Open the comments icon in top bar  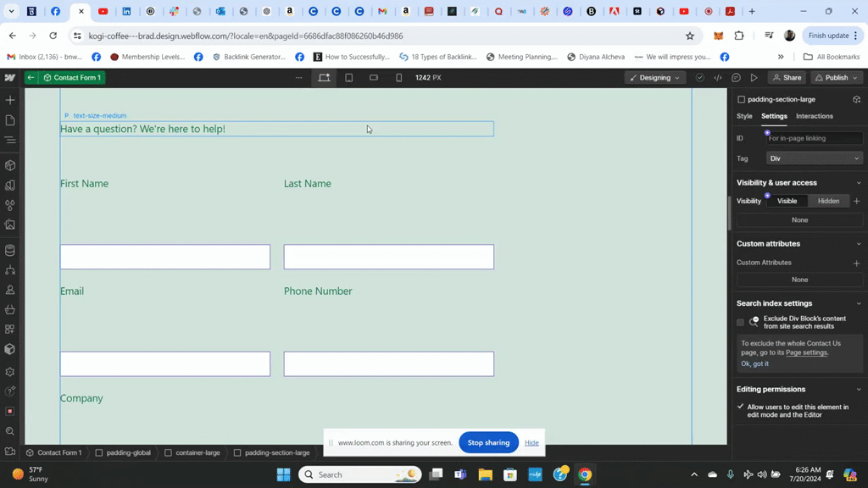[x=736, y=78]
